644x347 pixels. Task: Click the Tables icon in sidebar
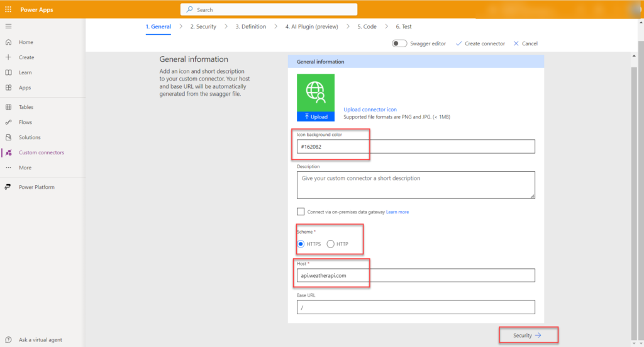pos(8,107)
